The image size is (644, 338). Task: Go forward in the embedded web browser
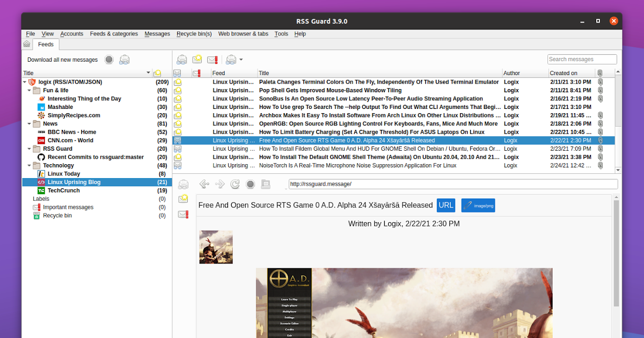pyautogui.click(x=219, y=184)
